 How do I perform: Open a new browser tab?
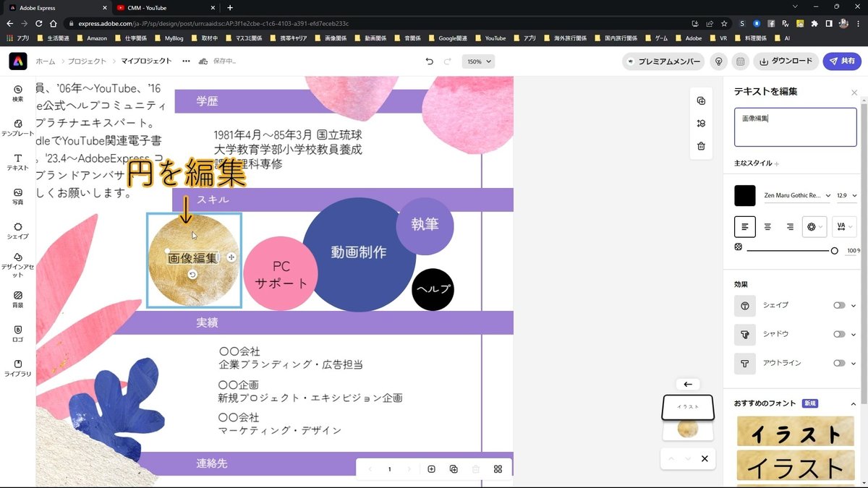click(230, 7)
